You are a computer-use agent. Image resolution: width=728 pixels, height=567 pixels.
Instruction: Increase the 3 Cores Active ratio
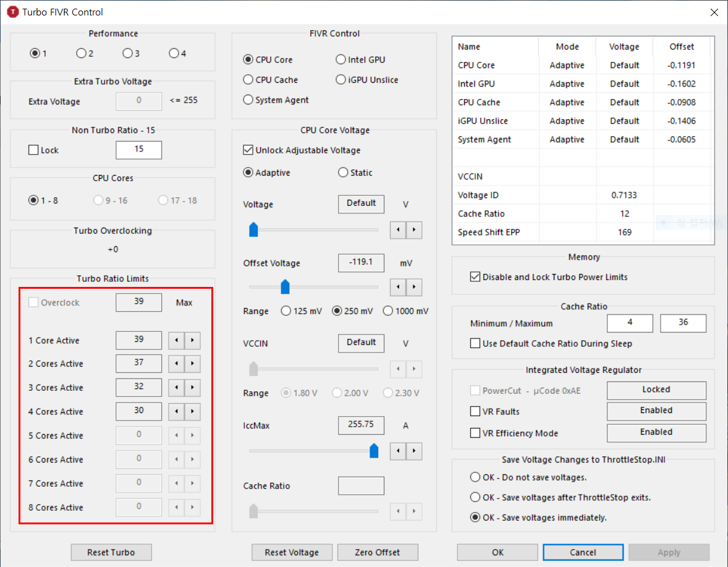[x=192, y=387]
